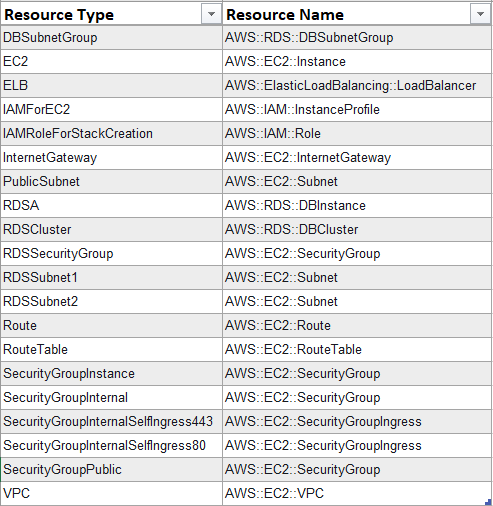This screenshot has height=506, width=493.
Task: Click the IAMRoleForStackCreation cell
Action: (111, 134)
